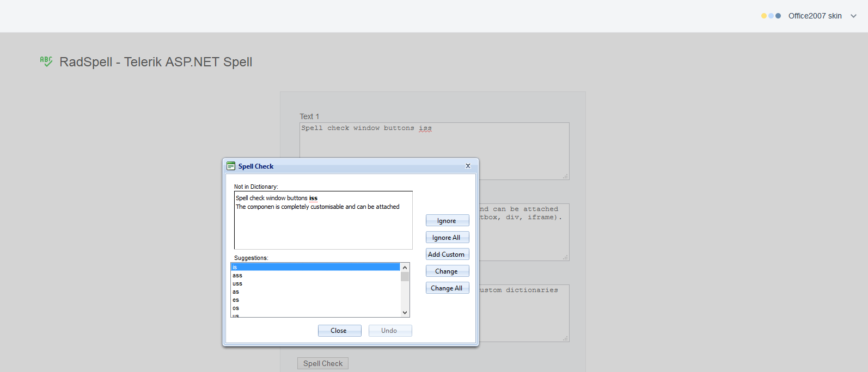Click underlined "iss" in Text 1 area
Viewport: 868px width, 372px height.
pos(425,128)
